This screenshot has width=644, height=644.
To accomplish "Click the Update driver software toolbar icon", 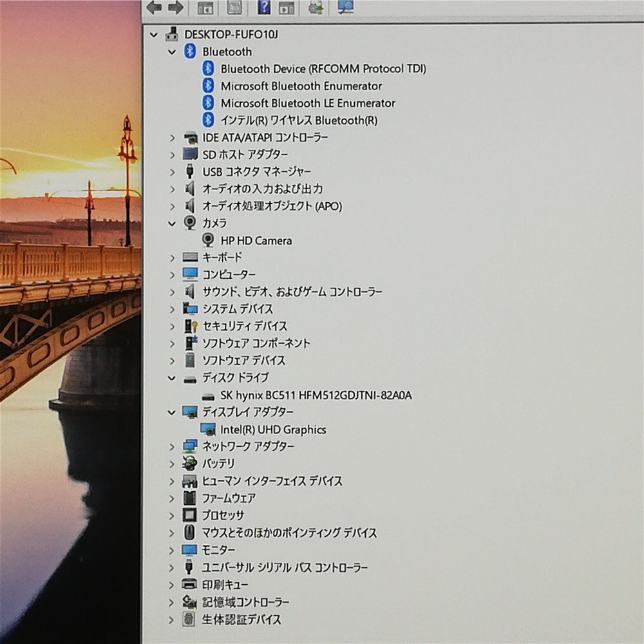I will point(316,7).
